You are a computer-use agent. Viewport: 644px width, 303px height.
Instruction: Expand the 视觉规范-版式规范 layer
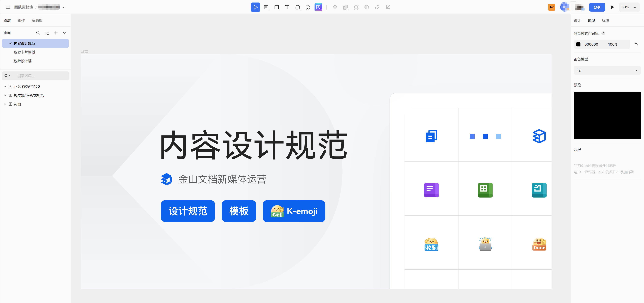click(5, 95)
